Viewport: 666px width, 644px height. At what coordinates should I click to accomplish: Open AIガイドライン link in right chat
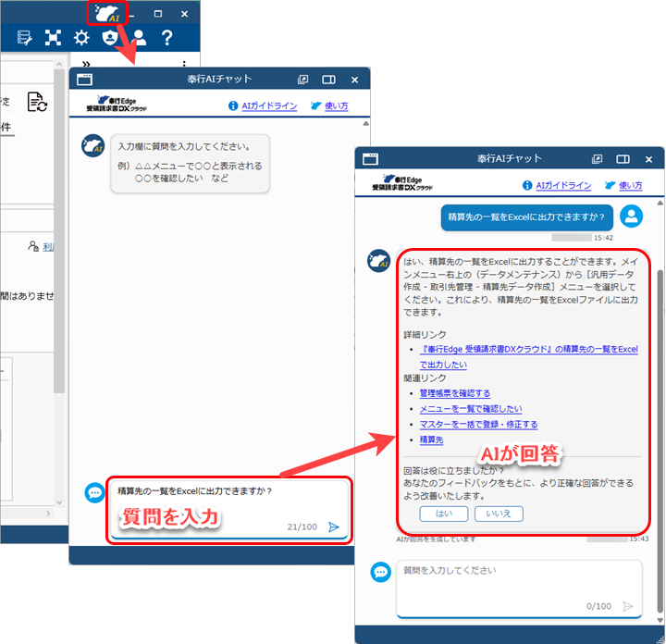[563, 185]
